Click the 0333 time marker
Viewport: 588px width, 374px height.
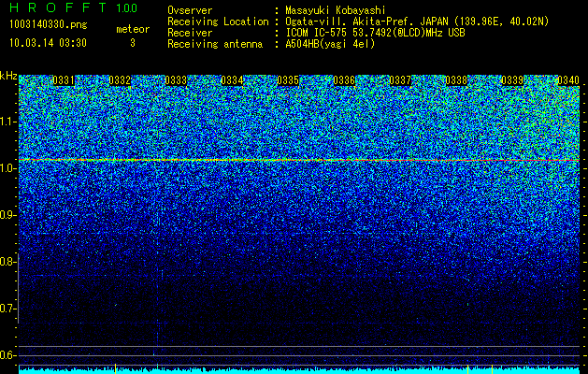pos(176,80)
